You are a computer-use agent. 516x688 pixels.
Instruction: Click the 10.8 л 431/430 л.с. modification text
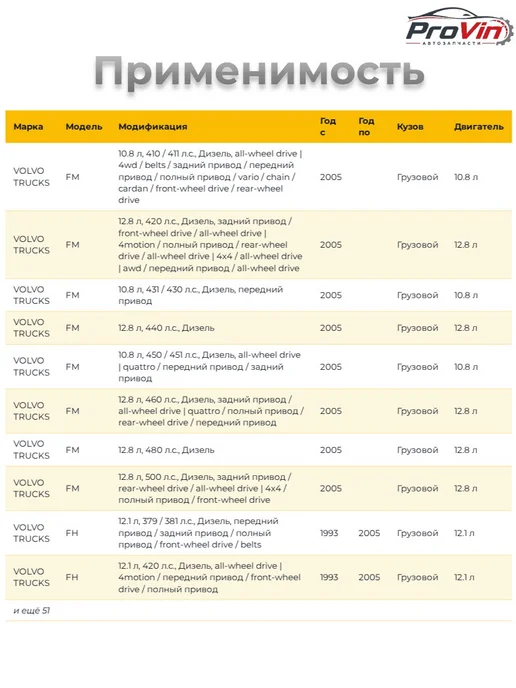[201, 295]
